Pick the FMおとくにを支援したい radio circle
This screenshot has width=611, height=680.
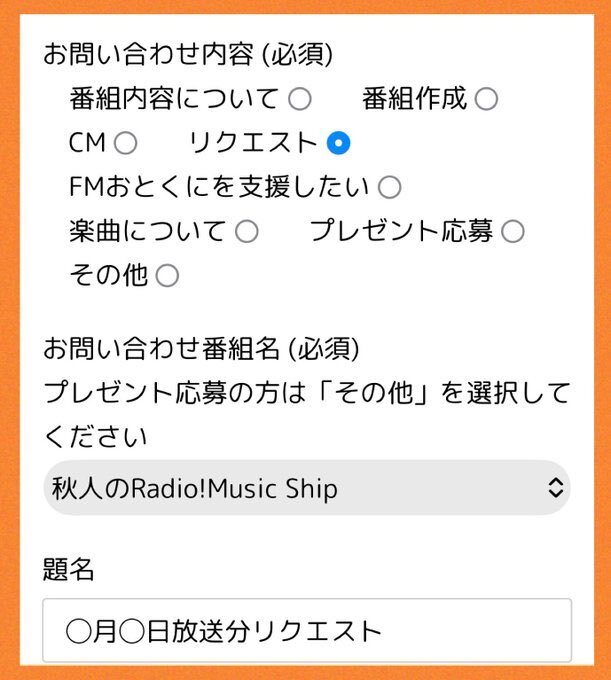pyautogui.click(x=390, y=187)
